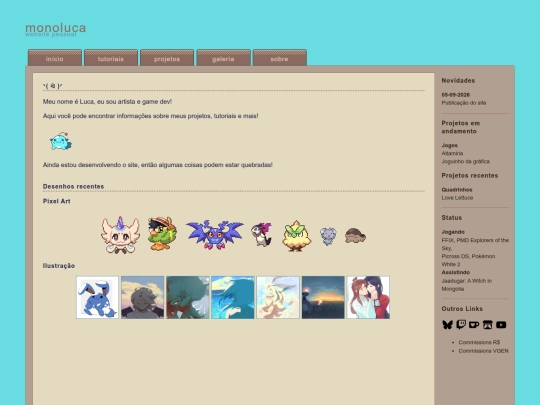This screenshot has width=540, height=405.
Task: Click the small gray-blue mouse sprite
Action: point(328,236)
